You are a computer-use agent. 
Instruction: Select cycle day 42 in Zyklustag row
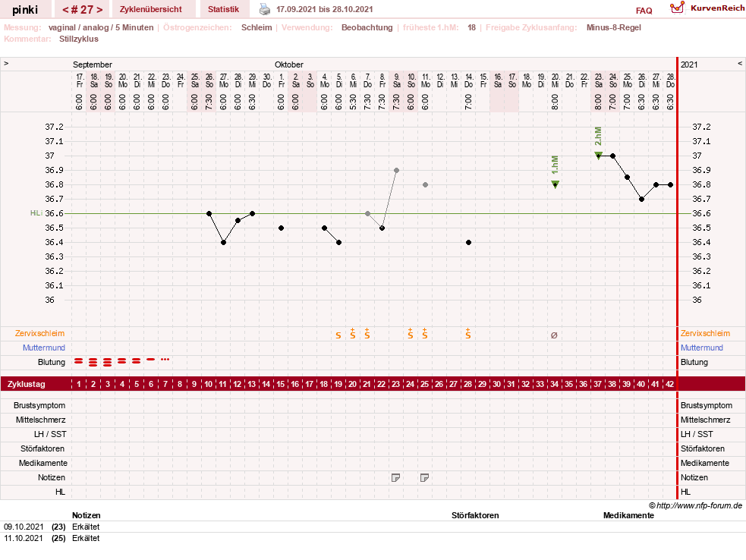tap(670, 384)
